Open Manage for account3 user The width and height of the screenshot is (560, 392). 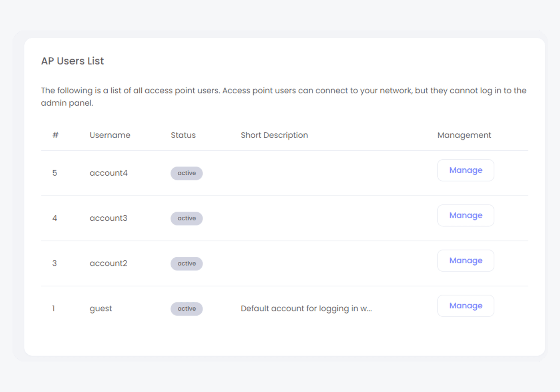pyautogui.click(x=465, y=216)
